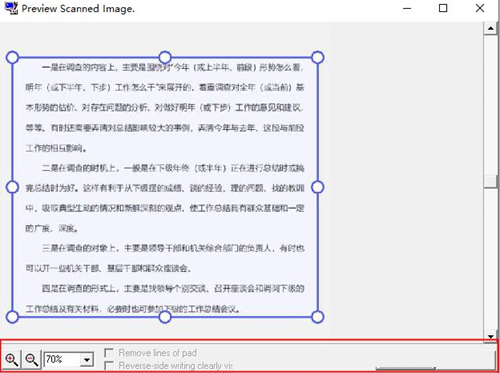Click the right-middle selection handle
500x373 pixels.
(318, 187)
